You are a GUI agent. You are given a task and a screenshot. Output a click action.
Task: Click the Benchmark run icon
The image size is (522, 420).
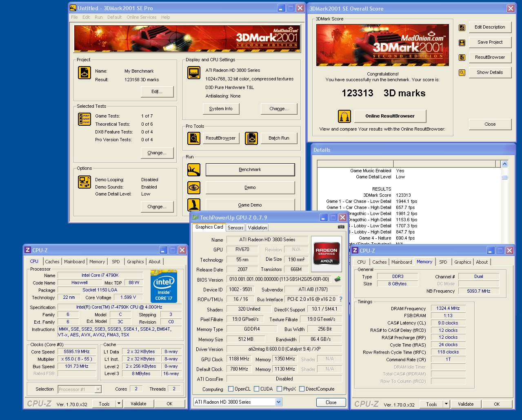(x=194, y=170)
